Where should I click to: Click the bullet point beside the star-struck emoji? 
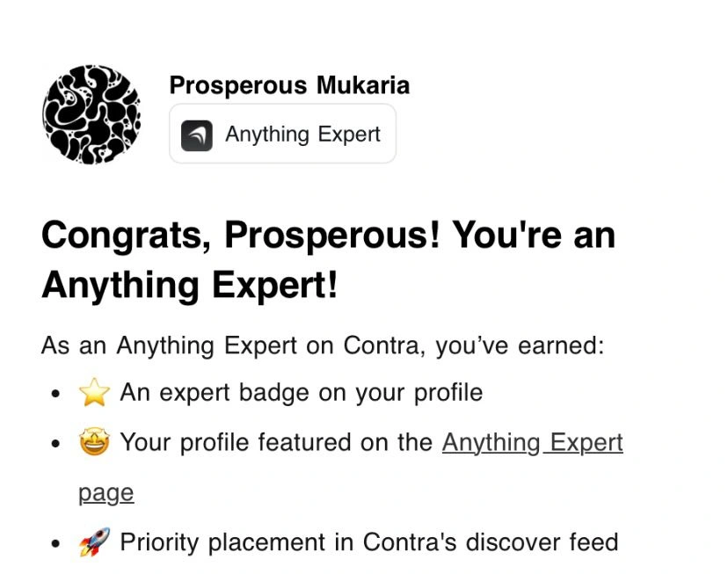pos(56,443)
